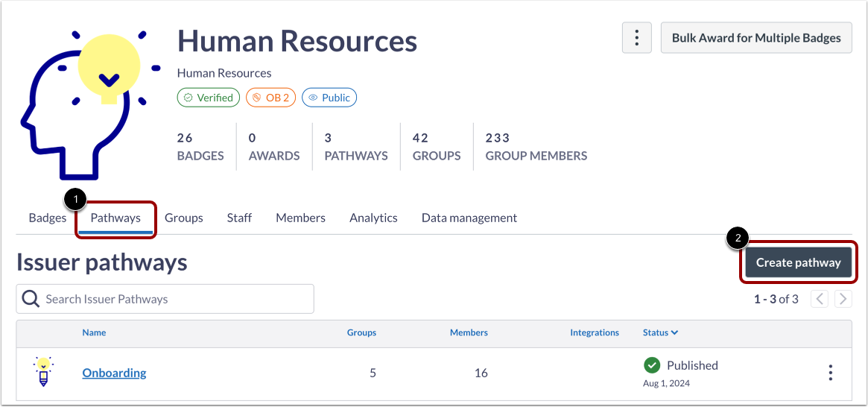Open the Onboarding row options menu
Viewport: 868px width, 407px height.
pyautogui.click(x=830, y=373)
